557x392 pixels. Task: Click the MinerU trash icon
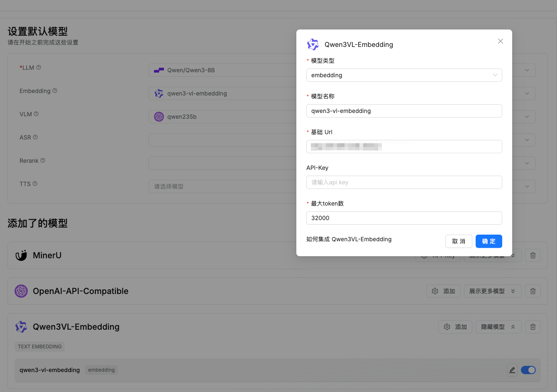pyautogui.click(x=533, y=255)
